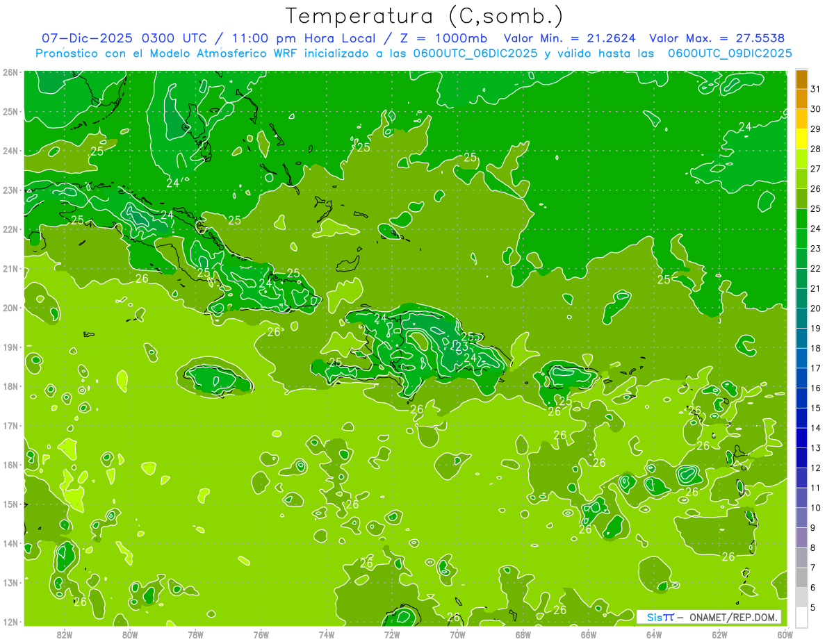The width and height of the screenshot is (834, 644).
Task: Click the initialization time "0600UTC_06DIC2025"
Action: (x=473, y=53)
